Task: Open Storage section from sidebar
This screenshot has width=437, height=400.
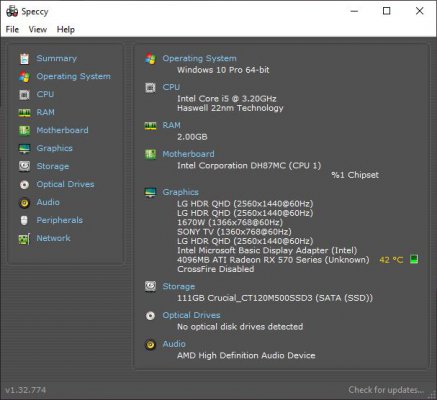Action: click(x=53, y=166)
